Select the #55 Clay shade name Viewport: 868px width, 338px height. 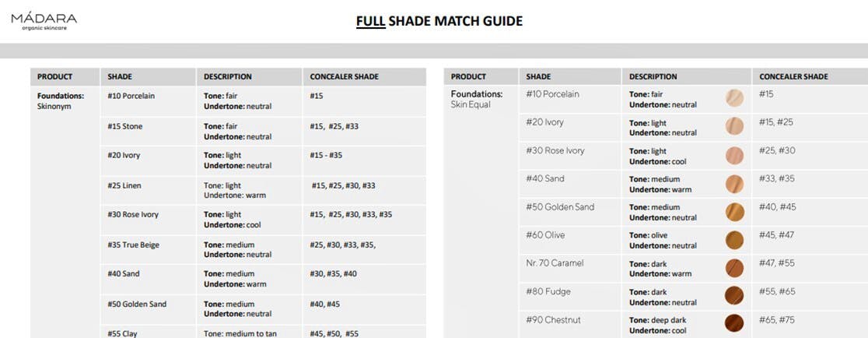tap(123, 333)
